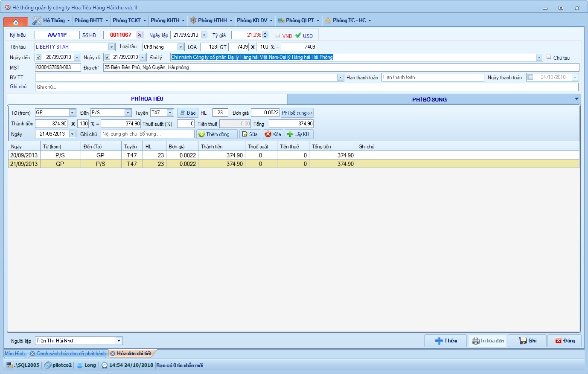Delete the row with Xóa button
Screen dimensions: 588x374
(x=273, y=134)
